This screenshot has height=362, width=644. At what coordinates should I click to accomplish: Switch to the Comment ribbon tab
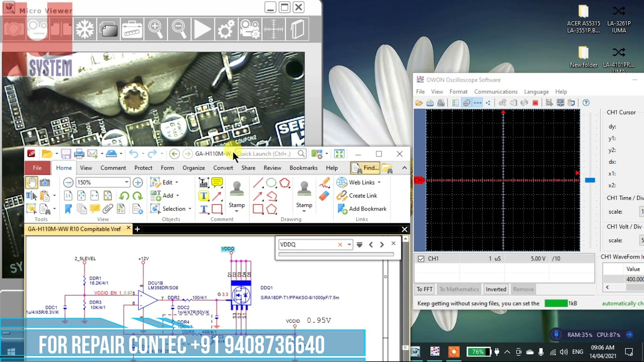pos(113,168)
